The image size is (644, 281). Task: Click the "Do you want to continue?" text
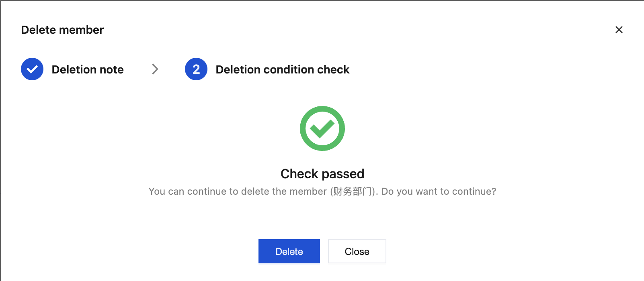[x=439, y=191]
